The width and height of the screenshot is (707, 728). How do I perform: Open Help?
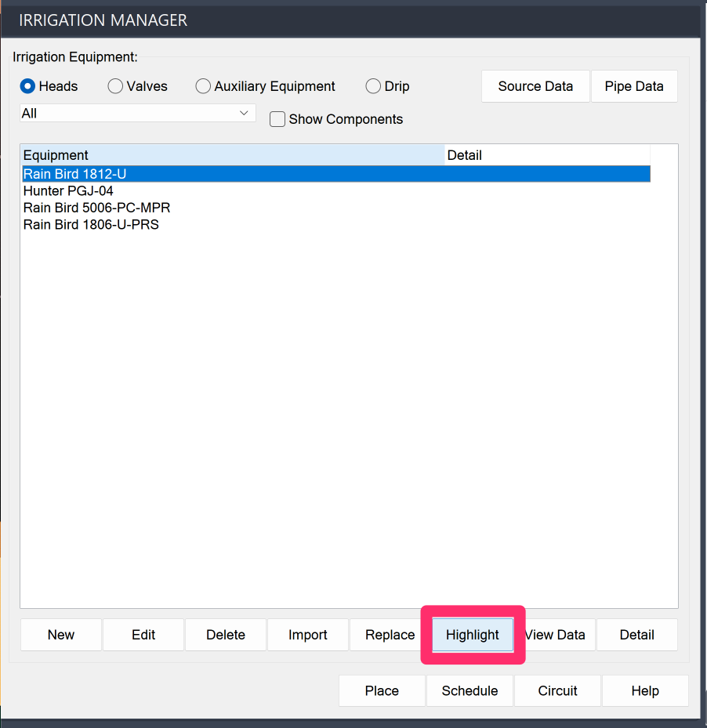click(x=645, y=691)
